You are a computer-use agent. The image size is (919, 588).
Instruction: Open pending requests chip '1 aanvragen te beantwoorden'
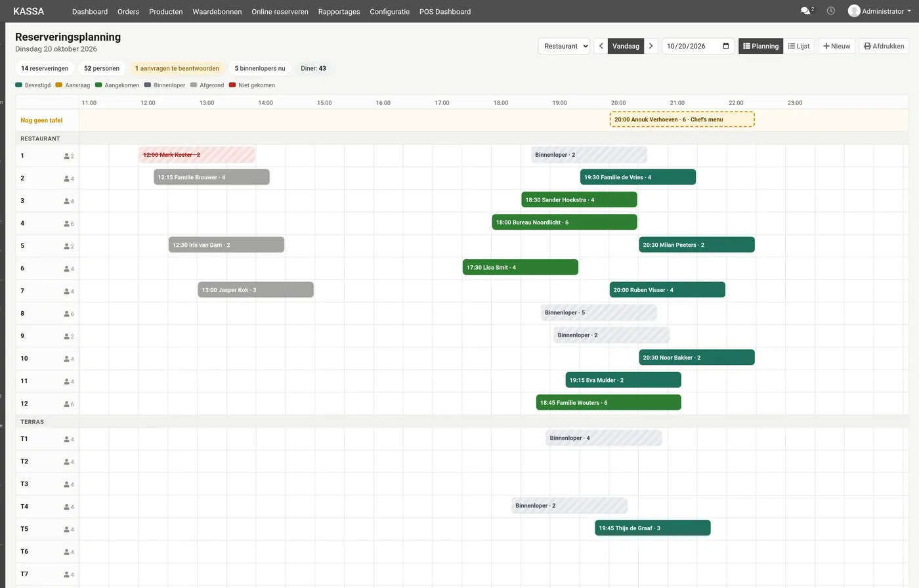coord(177,68)
